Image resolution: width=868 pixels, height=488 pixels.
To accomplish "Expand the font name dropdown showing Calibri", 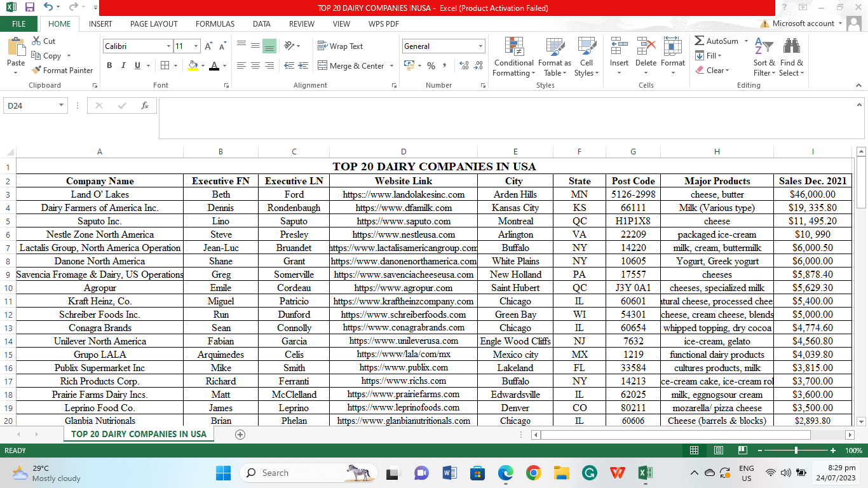I will tap(168, 46).
